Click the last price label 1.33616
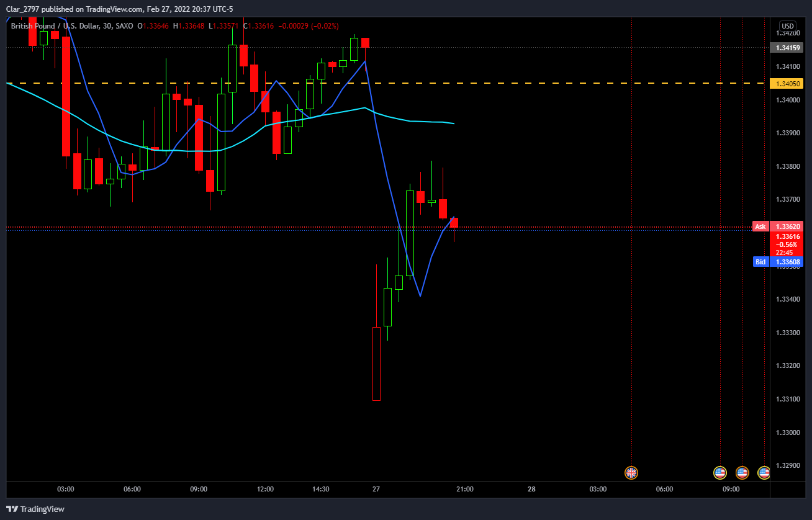This screenshot has width=812, height=520. point(788,236)
